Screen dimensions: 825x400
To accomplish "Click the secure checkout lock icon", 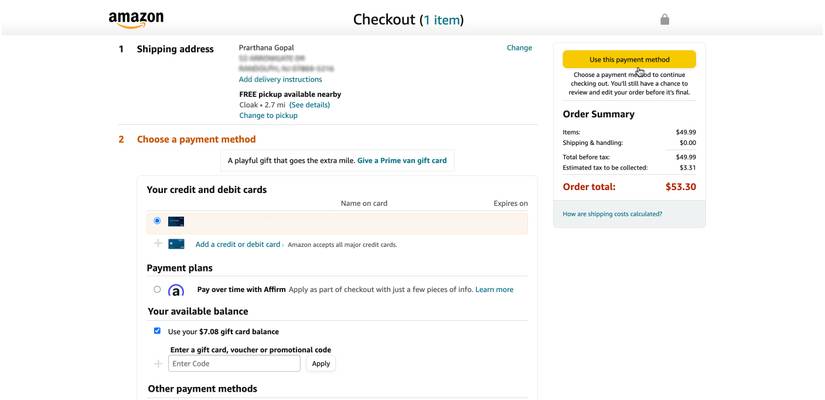I will [x=664, y=19].
